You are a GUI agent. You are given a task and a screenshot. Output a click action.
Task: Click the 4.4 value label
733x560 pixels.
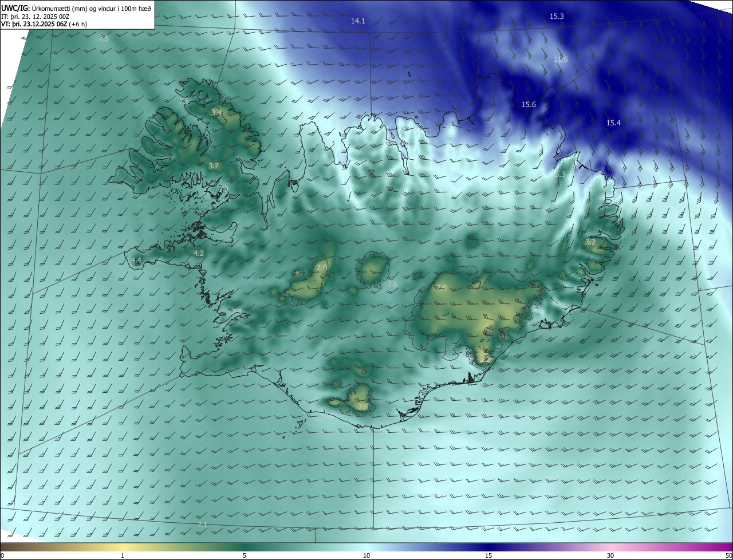click(136, 261)
